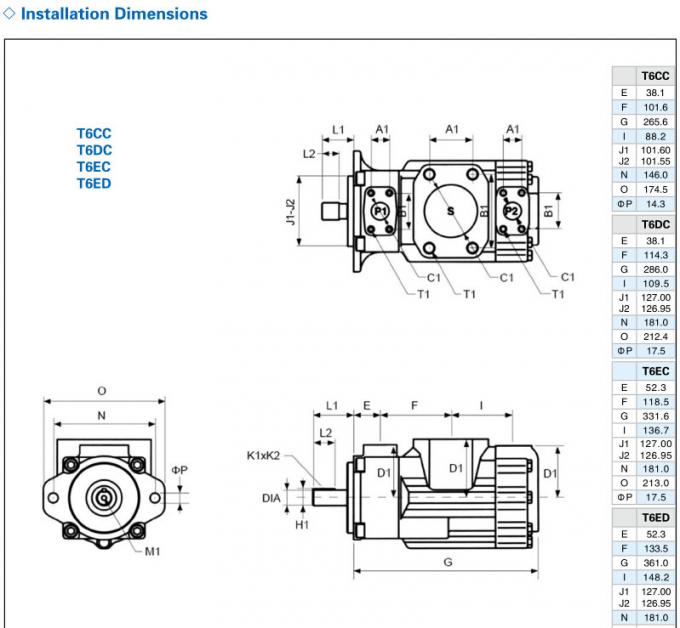Click the O width label above front view
This screenshot has height=628, width=680.
[x=102, y=391]
